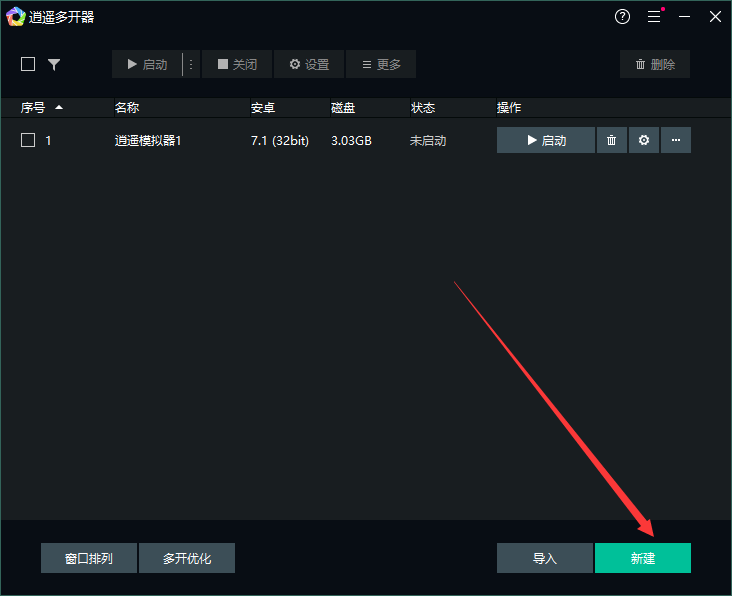Sort by 序号 column arrow
The image size is (732, 596).
coord(59,108)
